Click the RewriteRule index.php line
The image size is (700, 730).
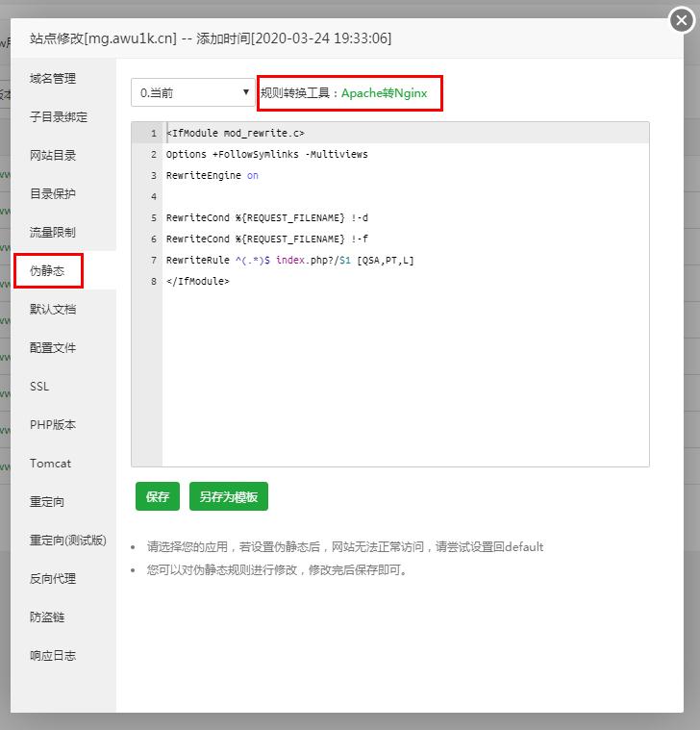click(290, 261)
